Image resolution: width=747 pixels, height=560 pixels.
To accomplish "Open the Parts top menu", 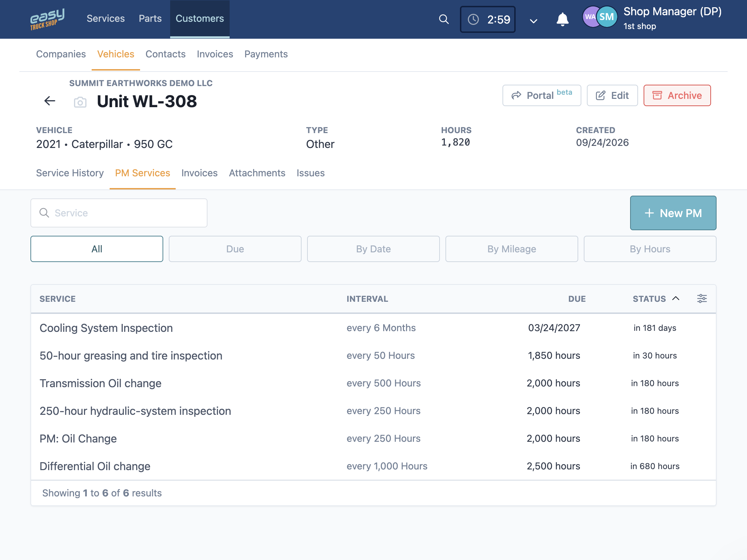I will (150, 19).
